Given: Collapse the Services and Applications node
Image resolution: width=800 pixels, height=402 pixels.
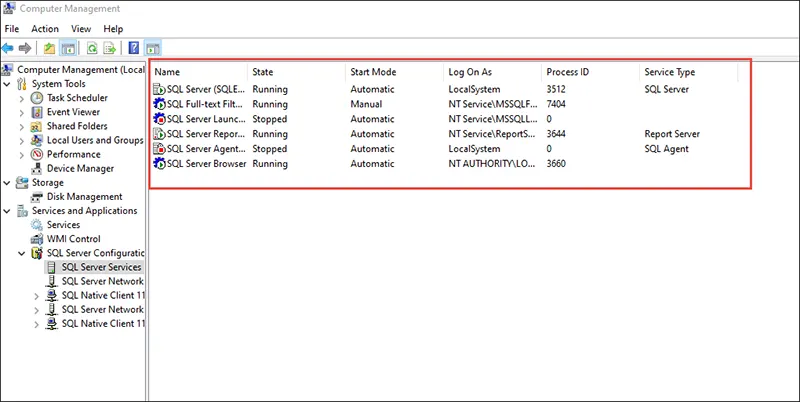Looking at the screenshot, I should click(7, 211).
